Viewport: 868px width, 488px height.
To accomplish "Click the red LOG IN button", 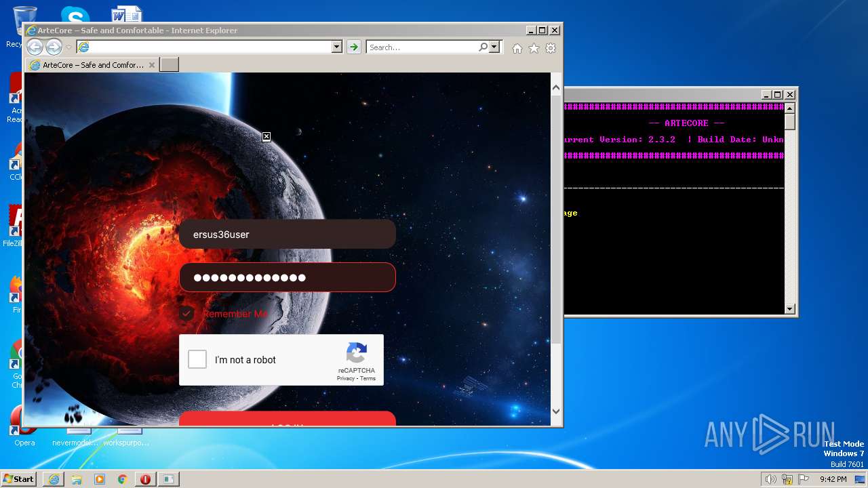I will click(x=287, y=419).
